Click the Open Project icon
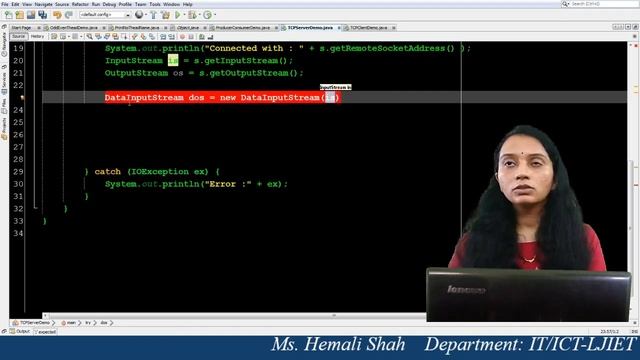Viewport: 640px width, 360px height. pyautogui.click(x=31, y=15)
